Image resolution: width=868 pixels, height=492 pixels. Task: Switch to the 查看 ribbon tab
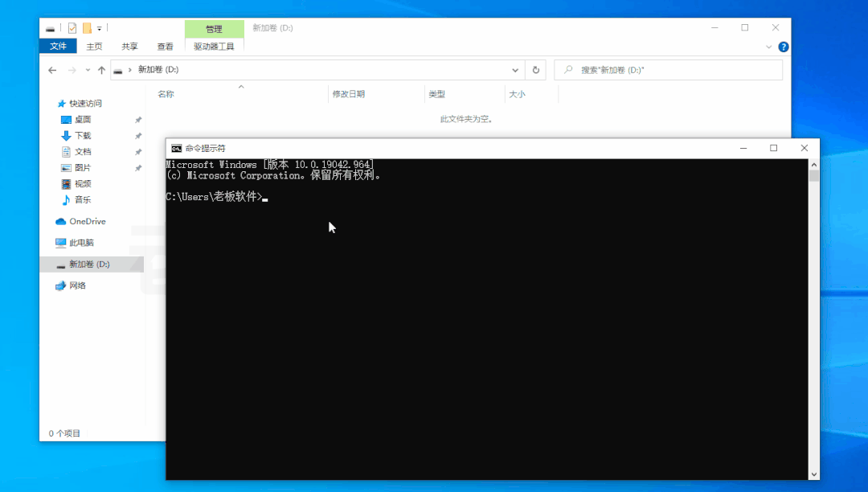(165, 47)
